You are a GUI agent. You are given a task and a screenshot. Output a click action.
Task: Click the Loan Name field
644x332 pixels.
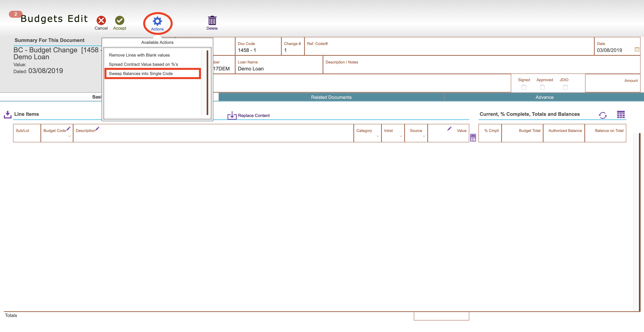pos(279,65)
